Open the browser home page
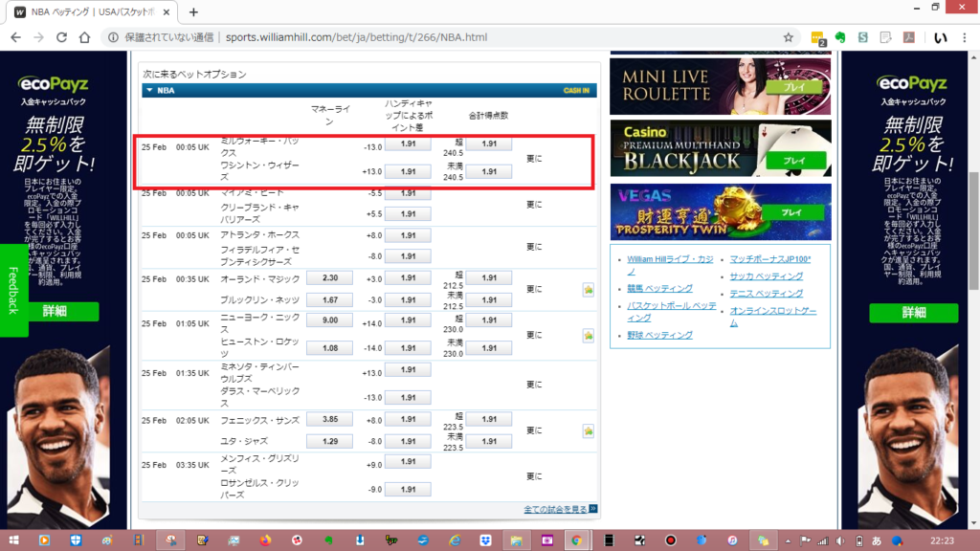 (x=84, y=37)
